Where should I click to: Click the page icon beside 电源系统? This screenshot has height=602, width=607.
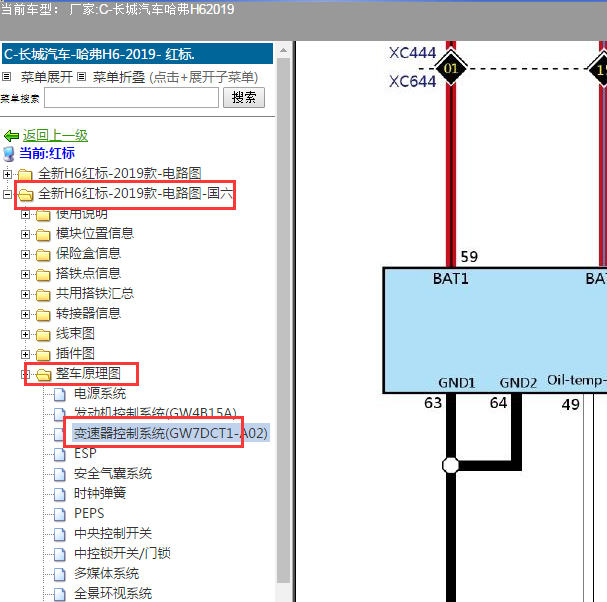pyautogui.click(x=60, y=394)
